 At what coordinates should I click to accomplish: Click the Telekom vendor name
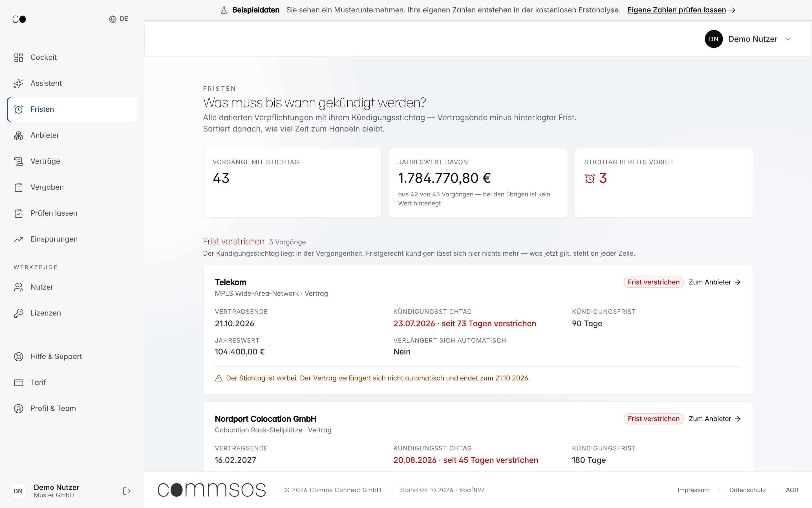point(231,283)
